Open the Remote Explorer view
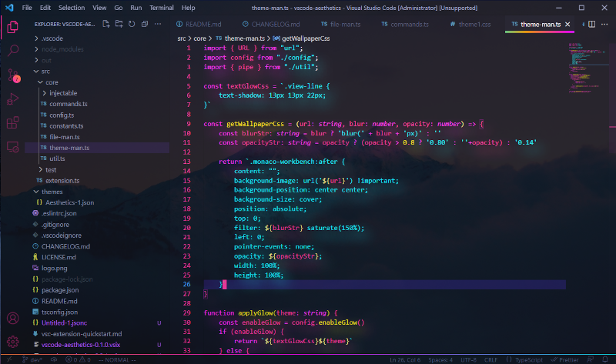 point(13,146)
